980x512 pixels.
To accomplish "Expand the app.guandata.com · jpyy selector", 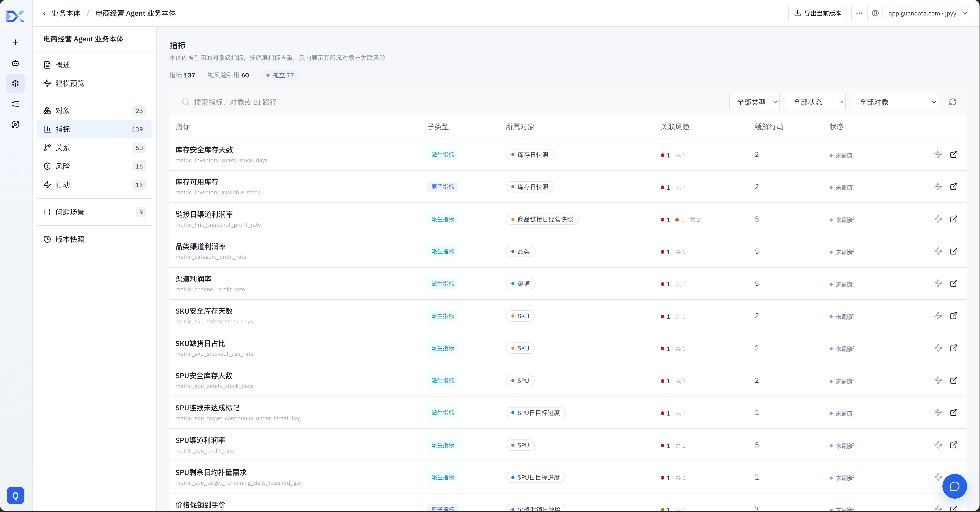I will (925, 13).
